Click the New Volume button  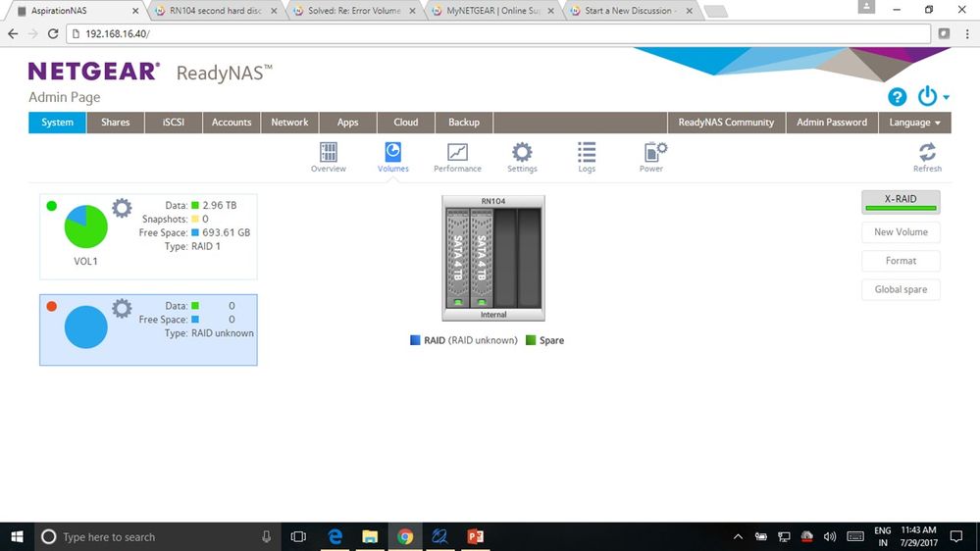tap(901, 231)
